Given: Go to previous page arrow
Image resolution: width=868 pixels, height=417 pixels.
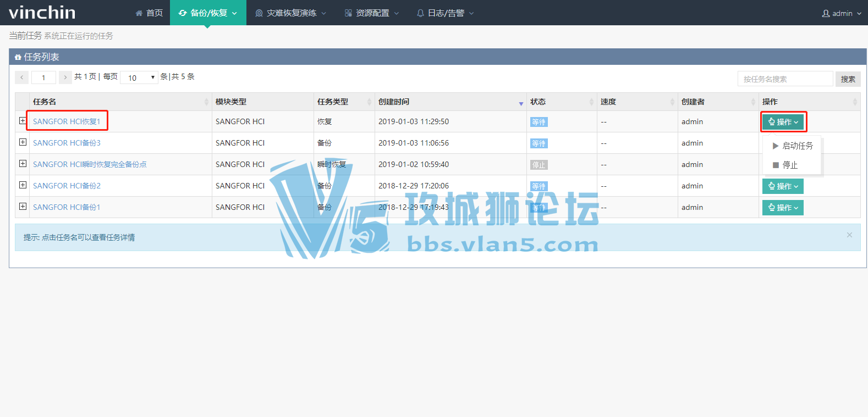Looking at the screenshot, I should 21,77.
